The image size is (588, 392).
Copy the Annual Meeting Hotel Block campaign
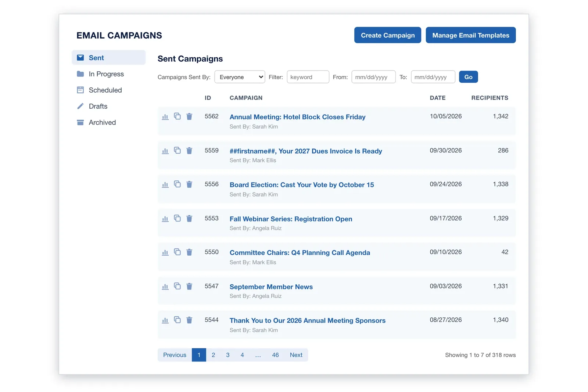point(177,116)
